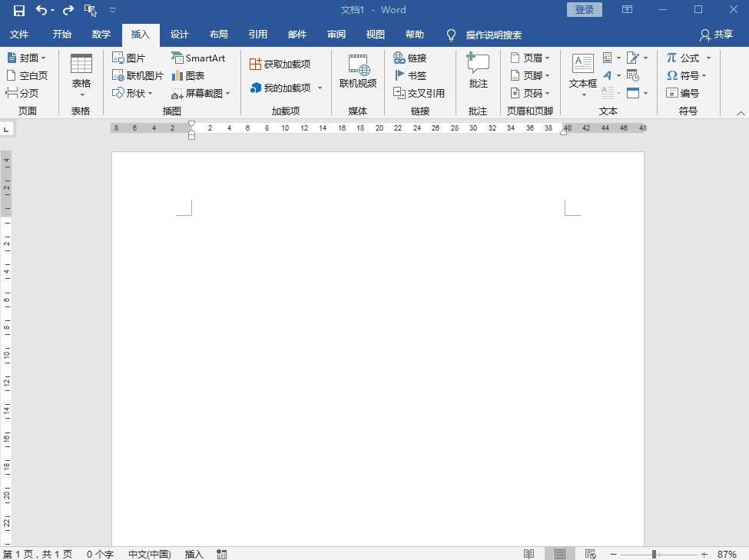This screenshot has width=749, height=560.
Task: Insert a picture from this device
Action: (131, 57)
